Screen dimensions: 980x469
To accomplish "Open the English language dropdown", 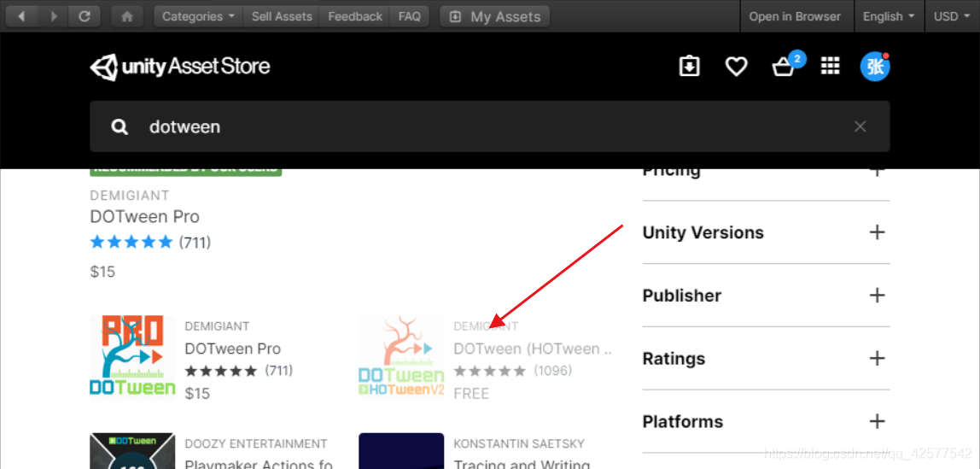I will (x=889, y=17).
